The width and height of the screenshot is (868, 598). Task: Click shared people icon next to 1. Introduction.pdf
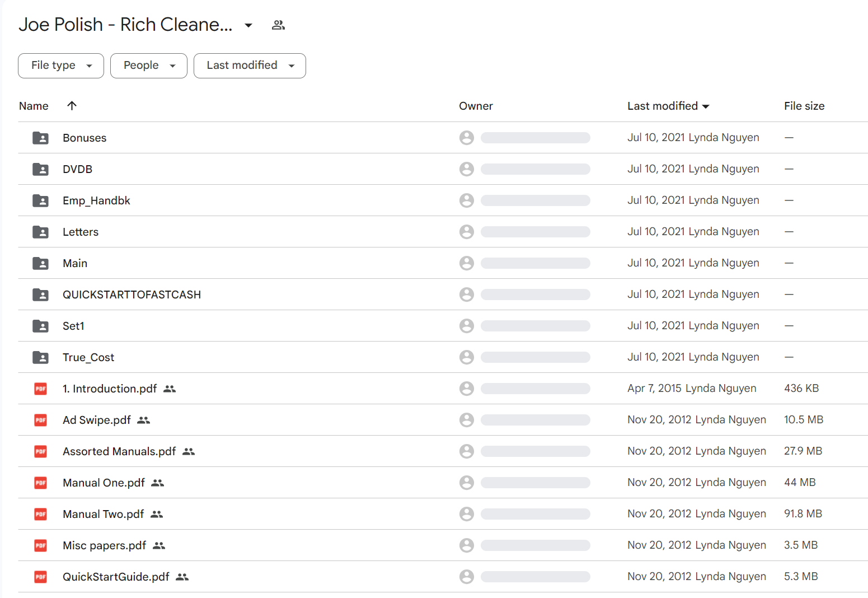pyautogui.click(x=170, y=389)
